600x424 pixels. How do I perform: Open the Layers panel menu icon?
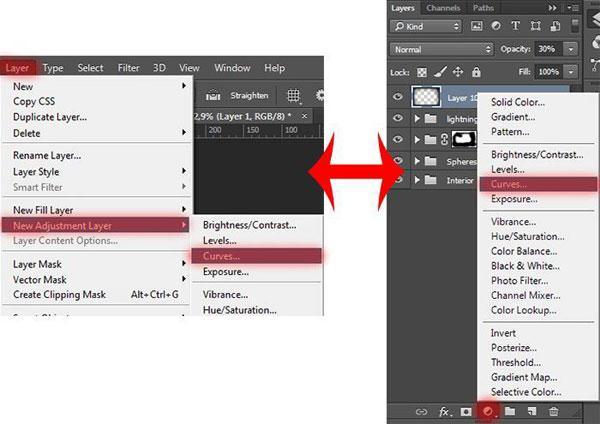click(573, 8)
